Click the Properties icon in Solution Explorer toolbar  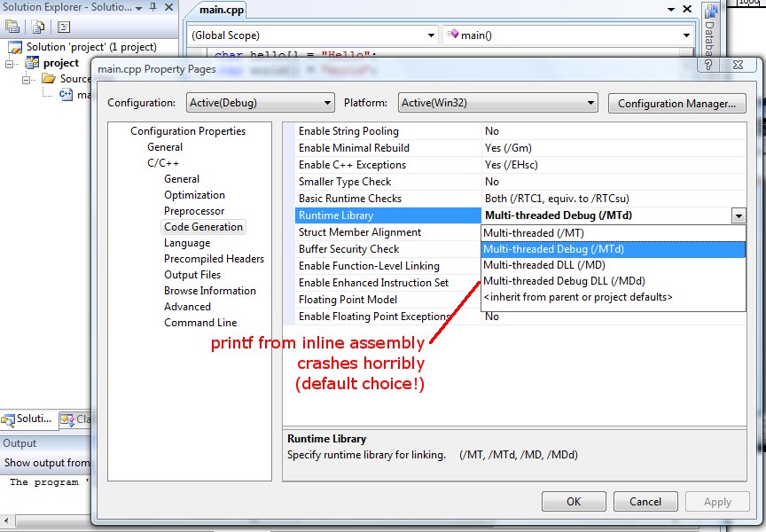[12, 27]
